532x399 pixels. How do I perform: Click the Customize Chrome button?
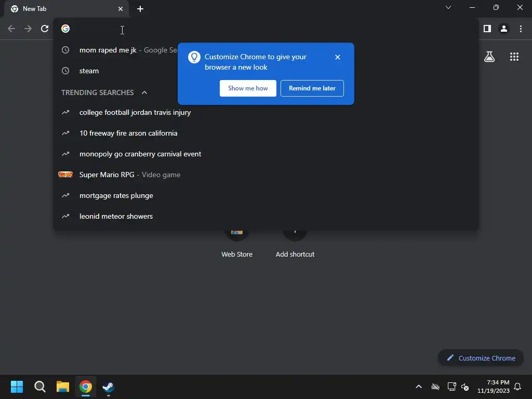click(x=481, y=358)
